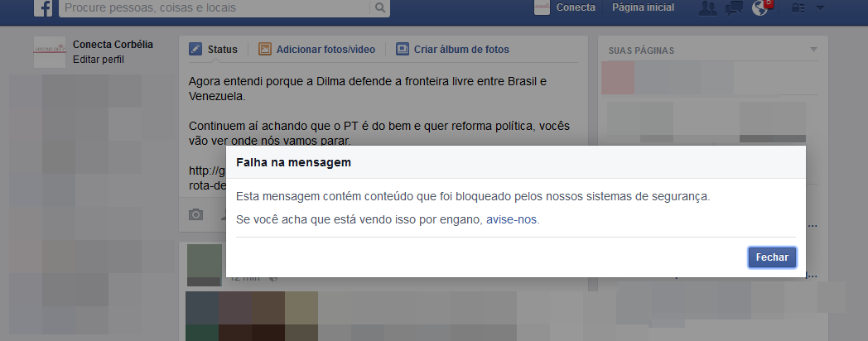Screen dimensions: 868x341
Task: Click the Conecta Corbélia profile thumbnail
Action: [x=49, y=52]
